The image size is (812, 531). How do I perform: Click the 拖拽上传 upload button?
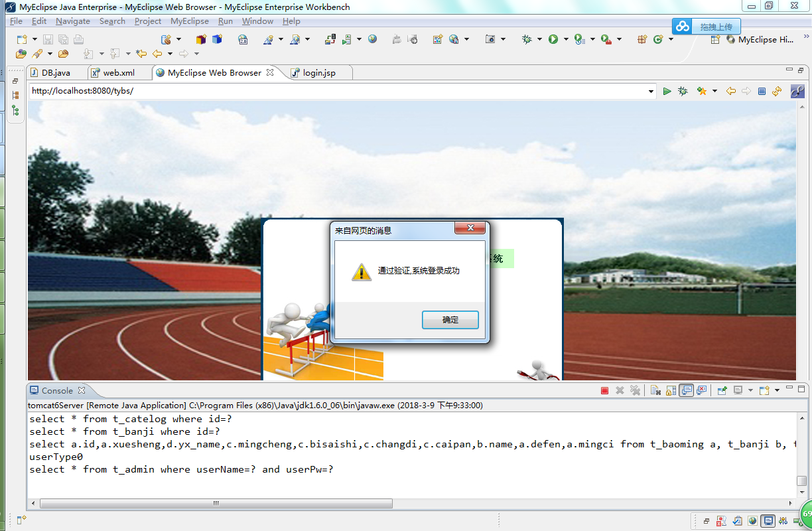pos(706,27)
